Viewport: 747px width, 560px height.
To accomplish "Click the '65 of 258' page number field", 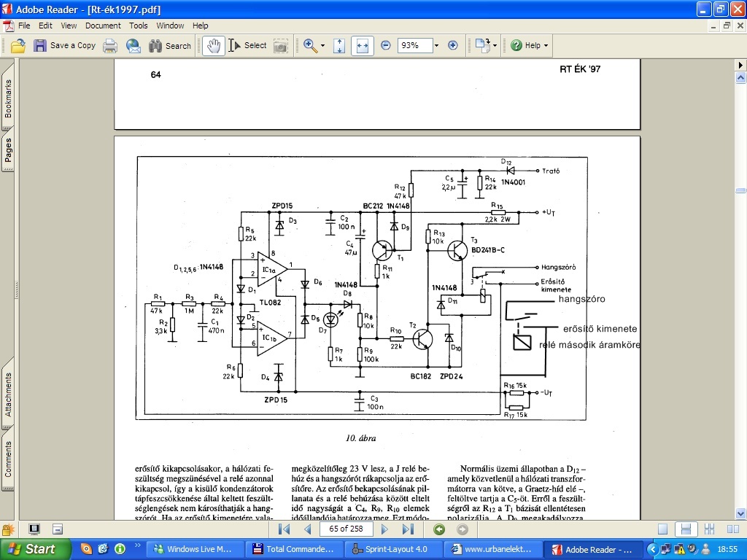I will pos(346,529).
